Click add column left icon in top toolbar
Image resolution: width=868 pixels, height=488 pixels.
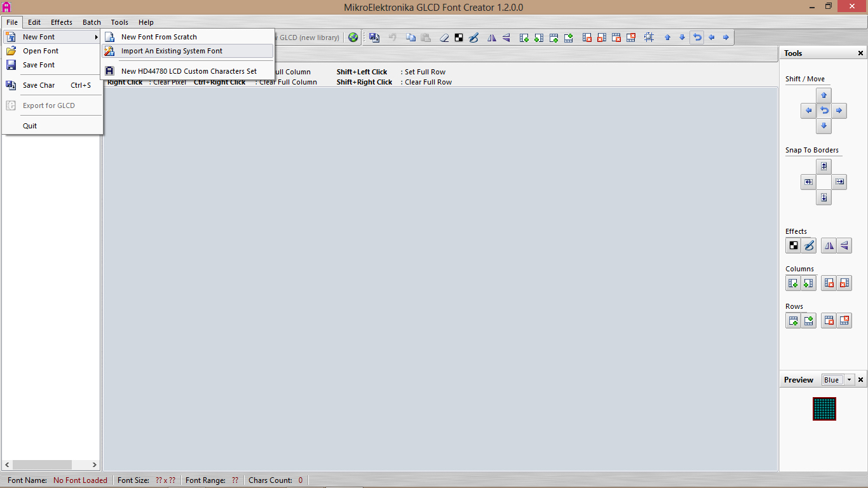539,37
